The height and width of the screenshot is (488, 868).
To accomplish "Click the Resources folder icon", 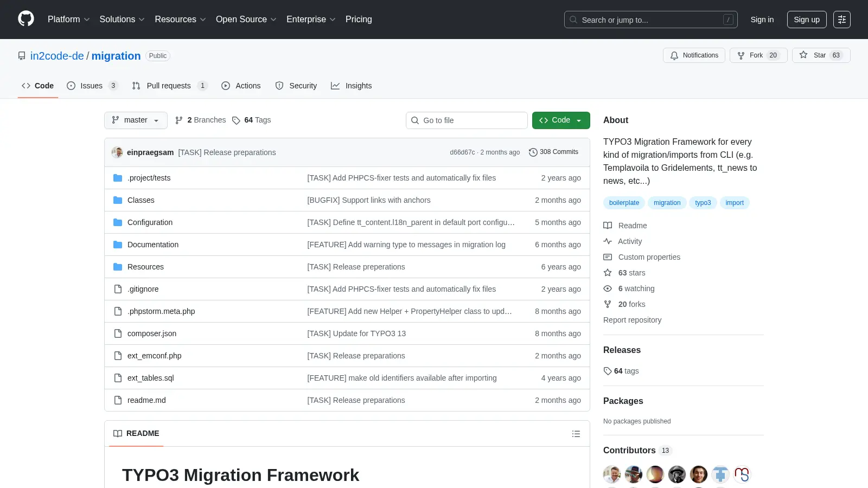I will [118, 267].
